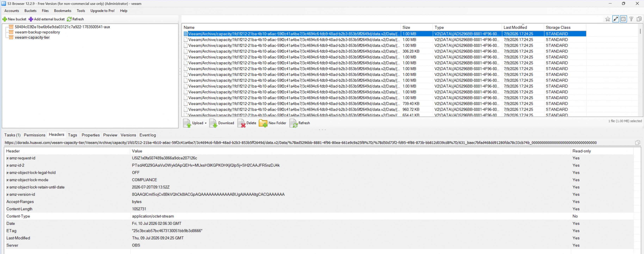Click the Add external bucket icon
This screenshot has width=644, height=254.
31,19
